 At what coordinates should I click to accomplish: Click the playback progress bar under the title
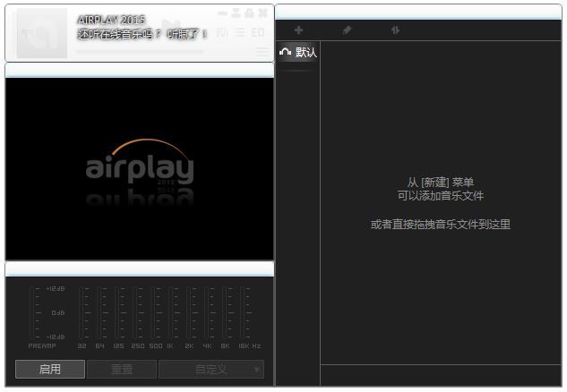(140, 52)
